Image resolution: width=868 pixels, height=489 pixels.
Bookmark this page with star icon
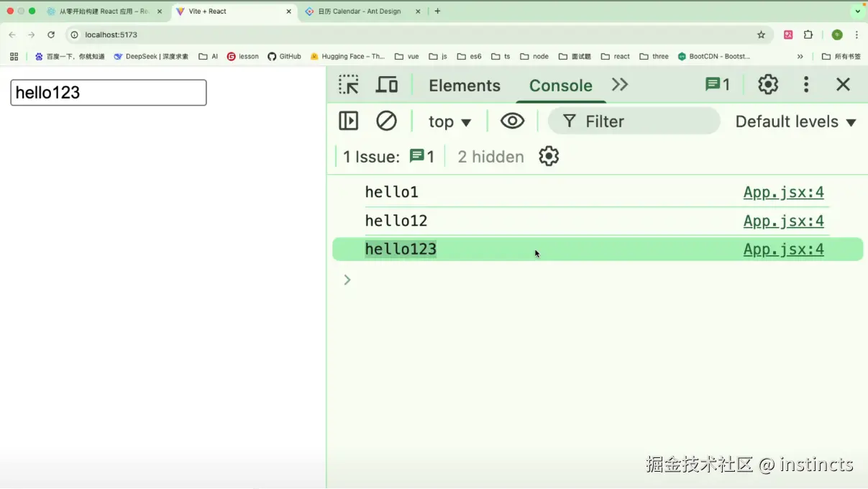pos(761,35)
